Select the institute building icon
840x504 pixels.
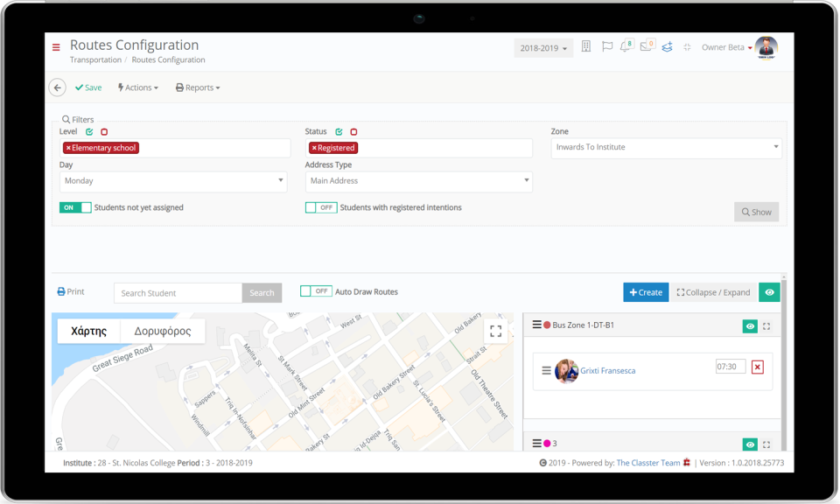click(x=585, y=47)
